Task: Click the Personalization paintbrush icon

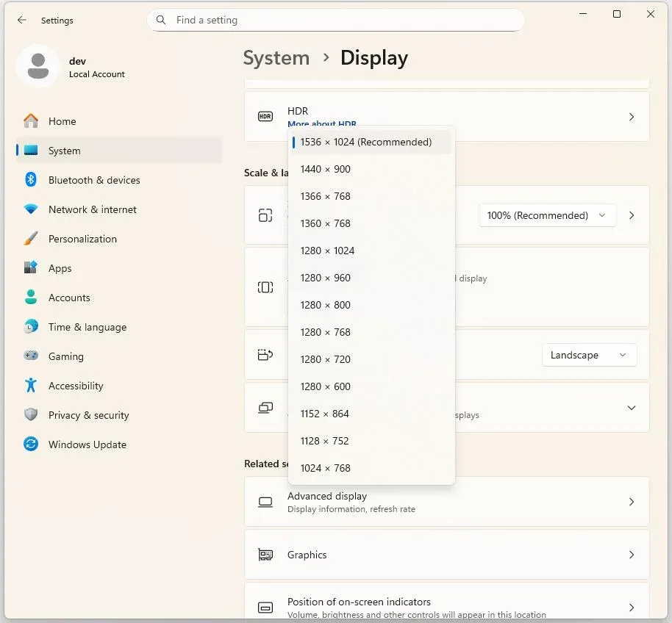Action: coord(31,239)
